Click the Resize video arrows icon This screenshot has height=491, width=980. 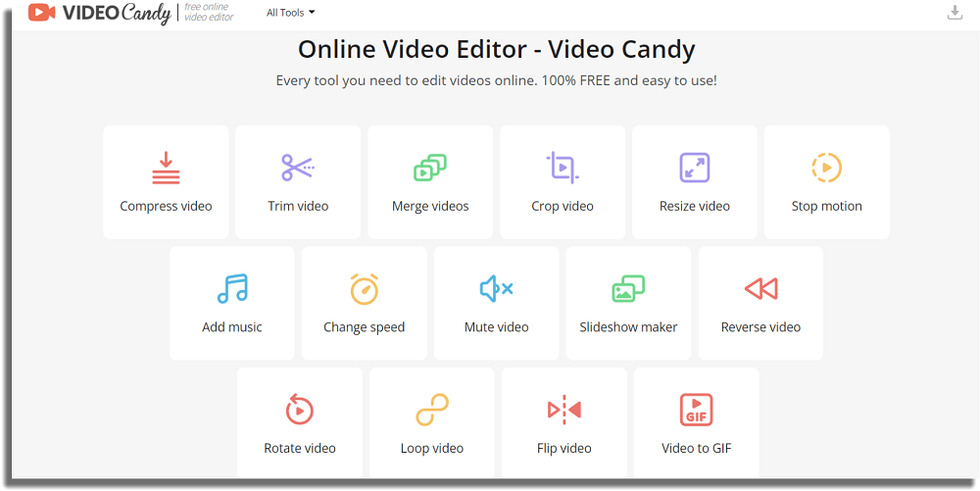(x=695, y=168)
